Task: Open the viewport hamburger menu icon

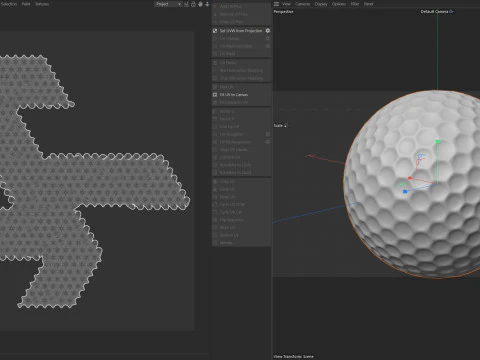Action: tap(276, 4)
